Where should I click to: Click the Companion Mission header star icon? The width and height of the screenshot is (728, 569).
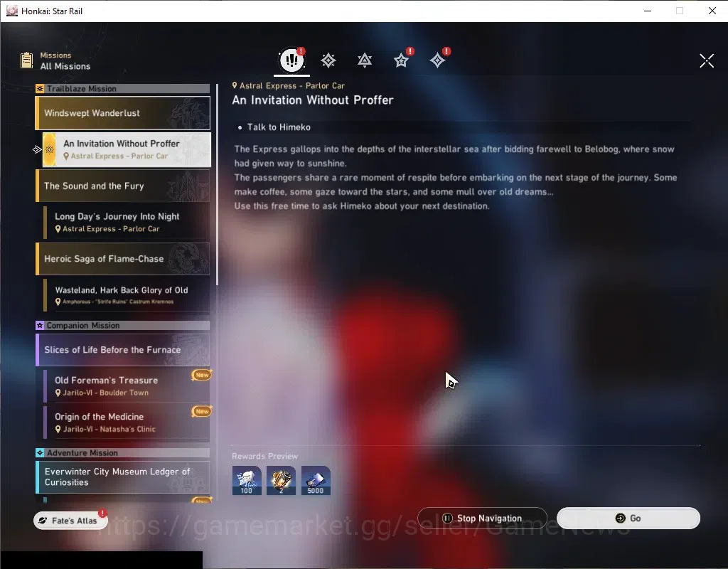(40, 326)
